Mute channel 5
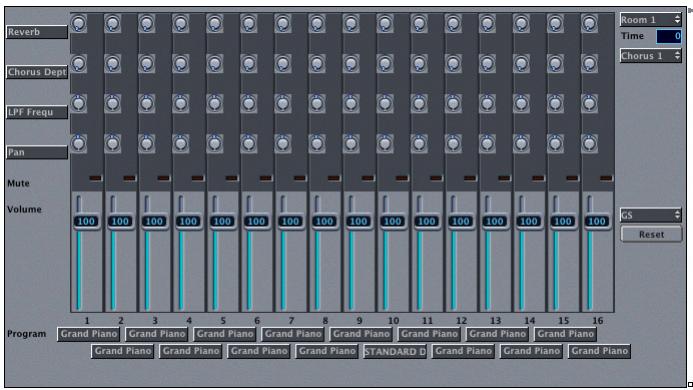Viewport: 693px width, 390px height. click(232, 178)
